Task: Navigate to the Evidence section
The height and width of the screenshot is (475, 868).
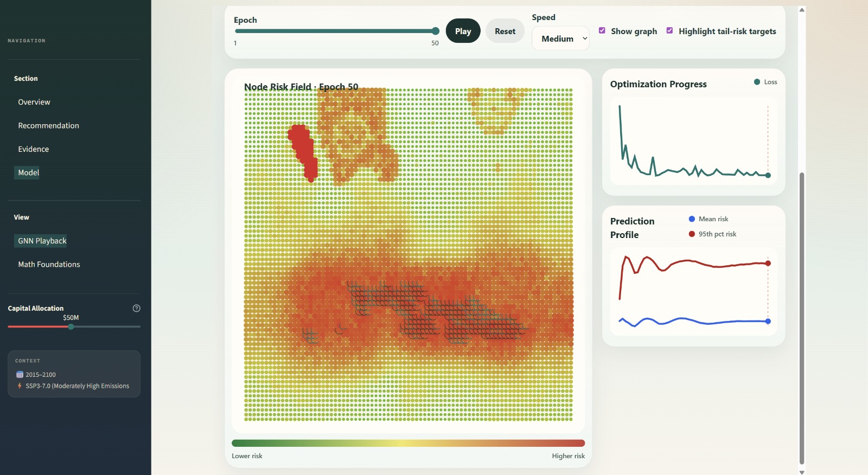Action: (x=34, y=149)
